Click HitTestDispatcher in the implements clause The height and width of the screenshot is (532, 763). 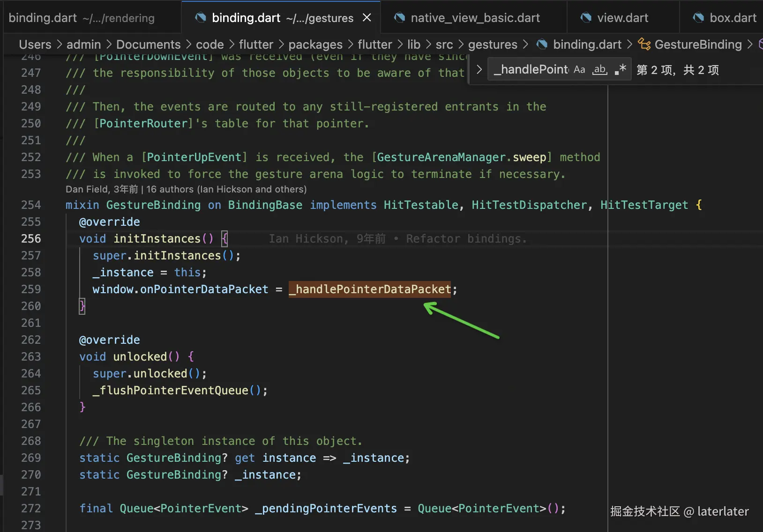[529, 205]
